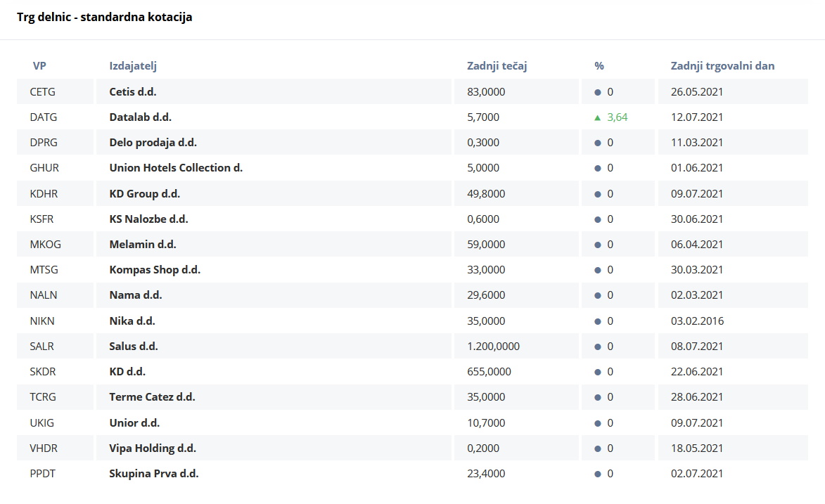Click the 83,0000 price value
Image resolution: width=825 pixels, height=504 pixels.
point(486,91)
